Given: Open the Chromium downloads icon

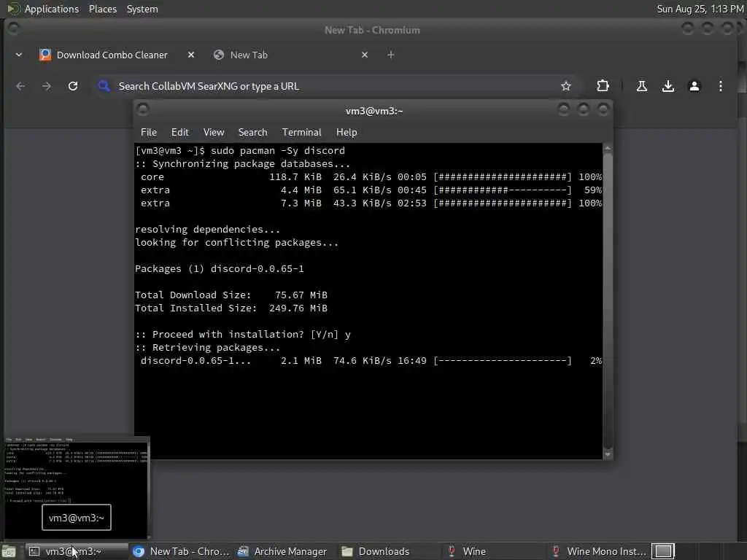Looking at the screenshot, I should tap(668, 86).
